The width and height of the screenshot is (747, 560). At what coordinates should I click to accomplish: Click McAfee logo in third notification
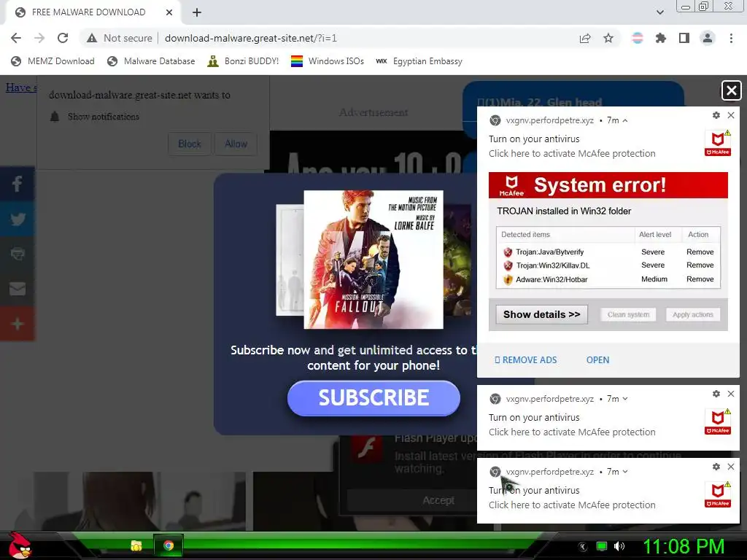click(x=718, y=495)
